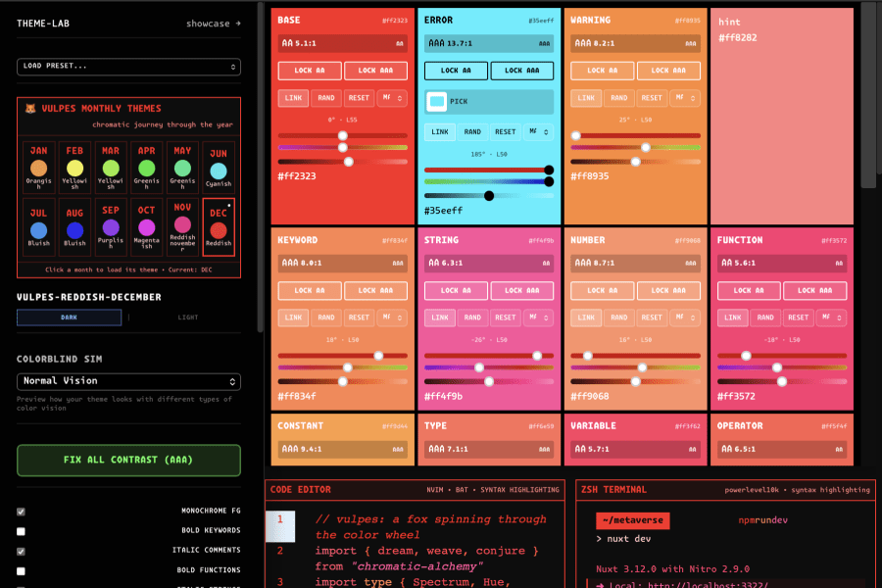Click the DEC Reddish theme tile
Viewport: 882px width, 588px height.
219,226
